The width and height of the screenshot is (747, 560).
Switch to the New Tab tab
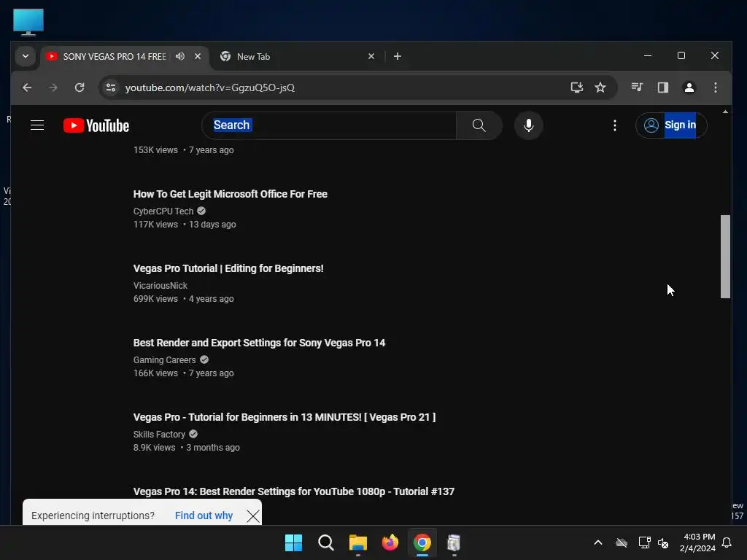(295, 57)
